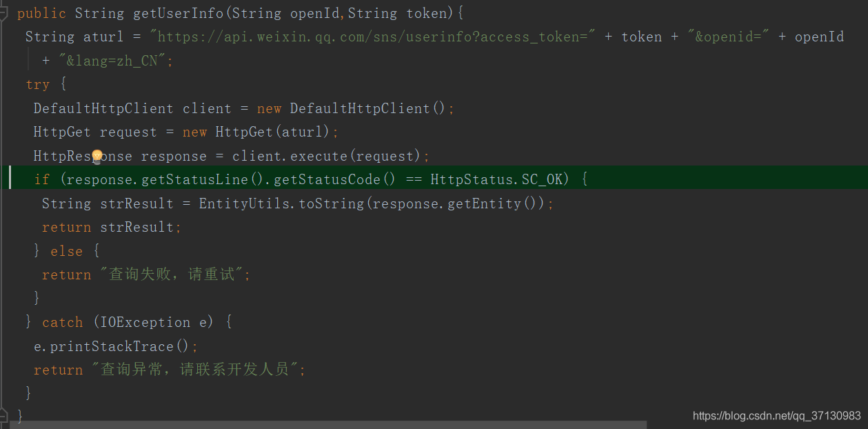Screen dimensions: 868x429
Task: Click the e.printStackTrace() call
Action: pos(116,346)
